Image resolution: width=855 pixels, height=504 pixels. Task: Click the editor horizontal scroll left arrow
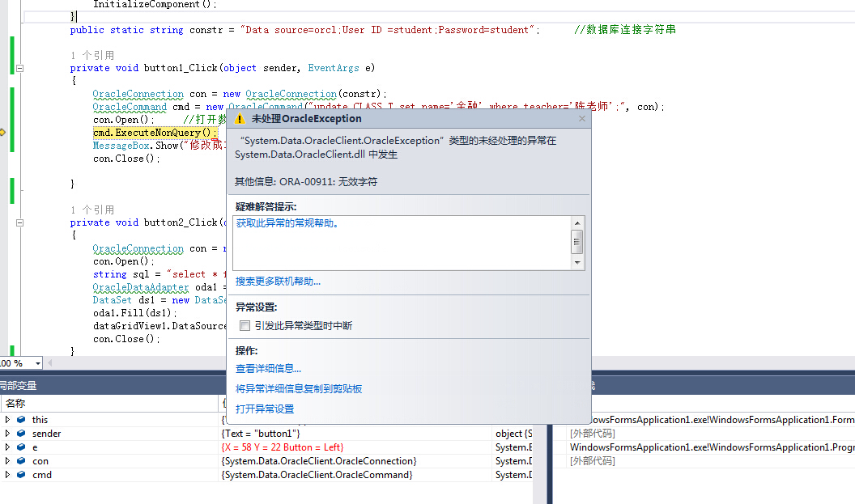(x=50, y=363)
